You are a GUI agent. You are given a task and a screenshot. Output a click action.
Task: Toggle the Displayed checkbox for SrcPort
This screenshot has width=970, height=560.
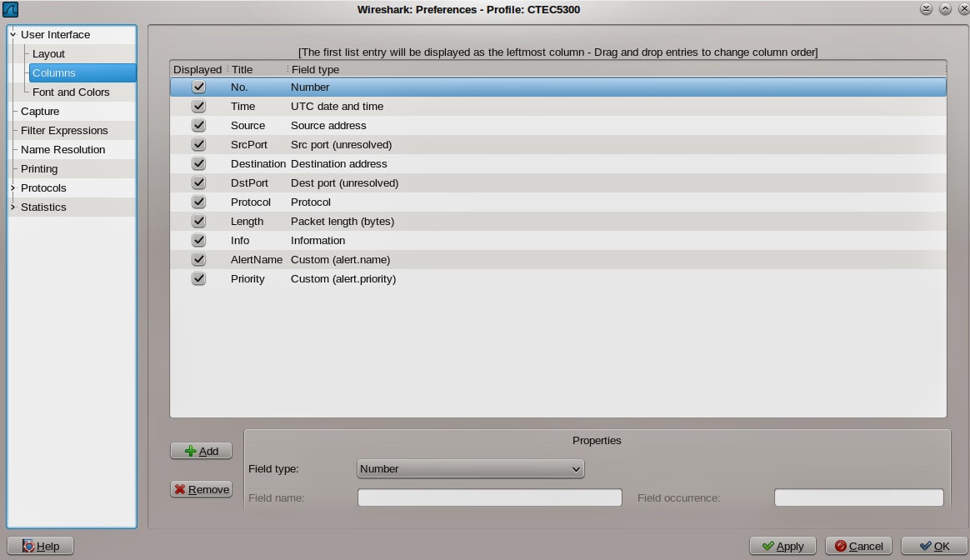198,144
